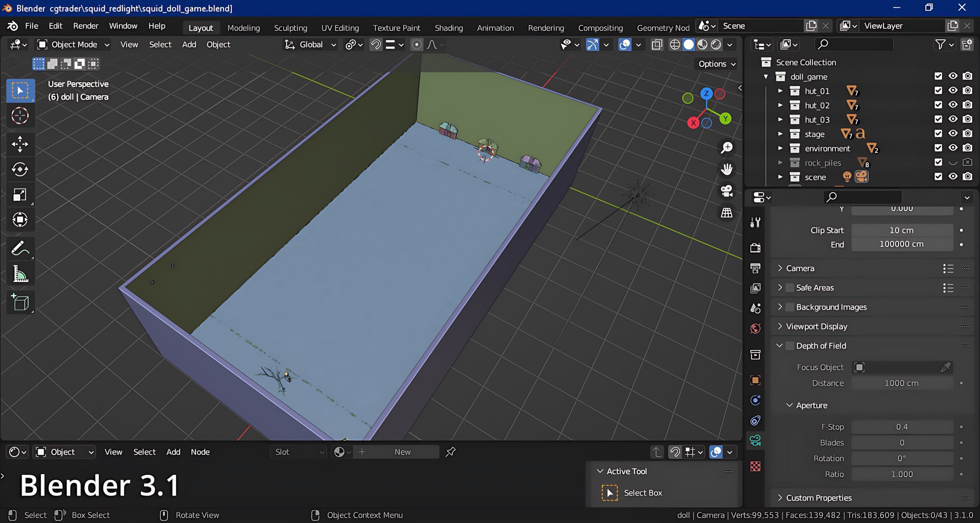
Task: Select the 3D Cursor tool
Action: click(x=20, y=116)
